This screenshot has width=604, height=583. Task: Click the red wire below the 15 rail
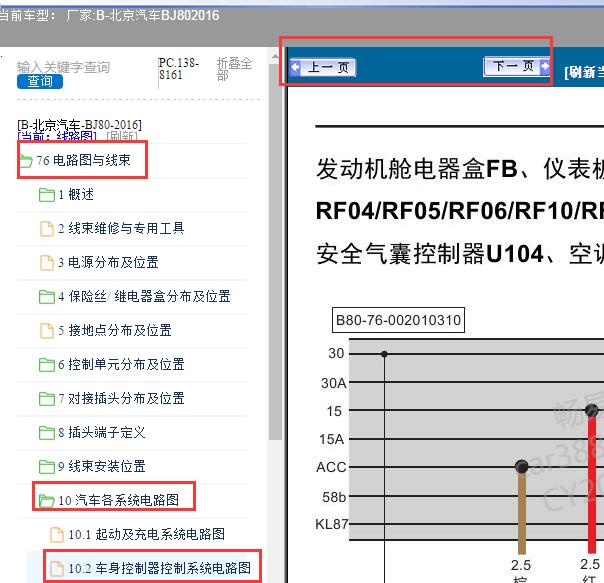click(x=592, y=484)
